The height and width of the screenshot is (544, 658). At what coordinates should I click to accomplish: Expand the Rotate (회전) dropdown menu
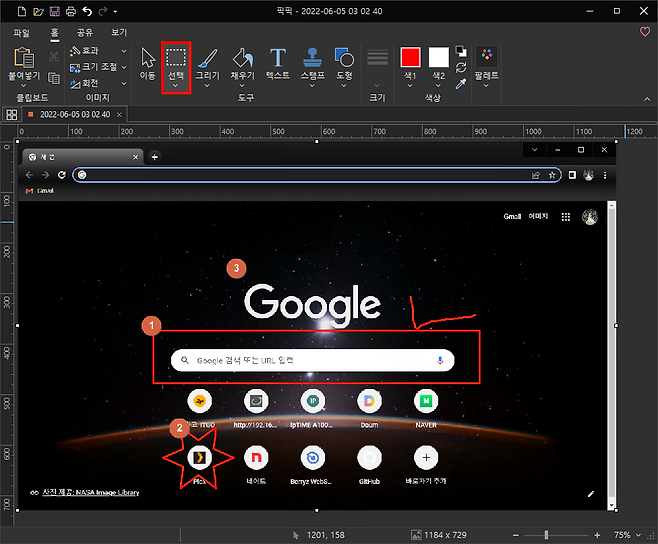[x=124, y=82]
